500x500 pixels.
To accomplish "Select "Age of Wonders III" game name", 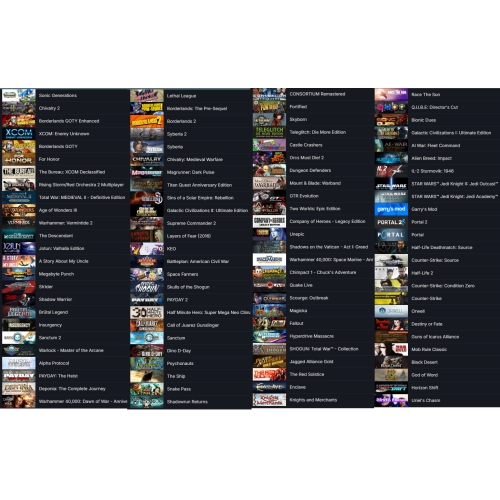I will (58, 210).
